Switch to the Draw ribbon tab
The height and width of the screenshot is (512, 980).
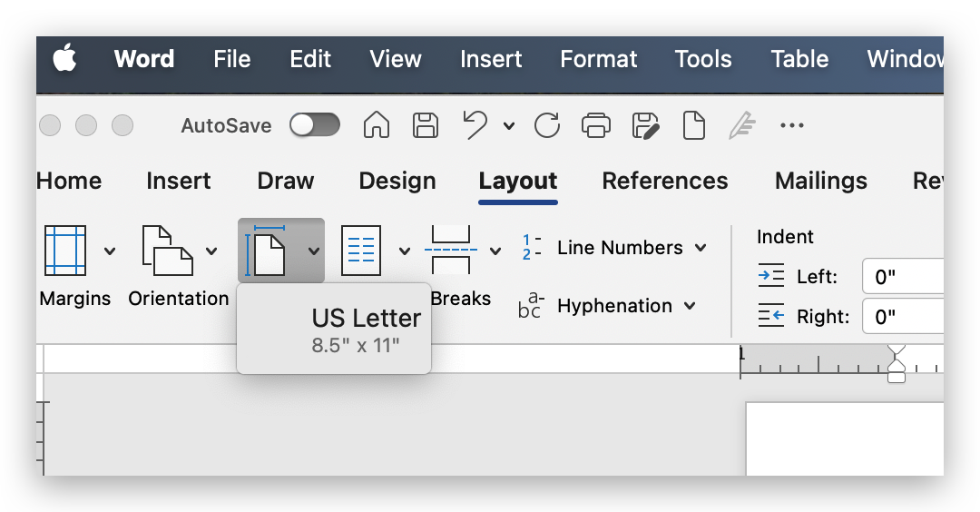coord(286,181)
